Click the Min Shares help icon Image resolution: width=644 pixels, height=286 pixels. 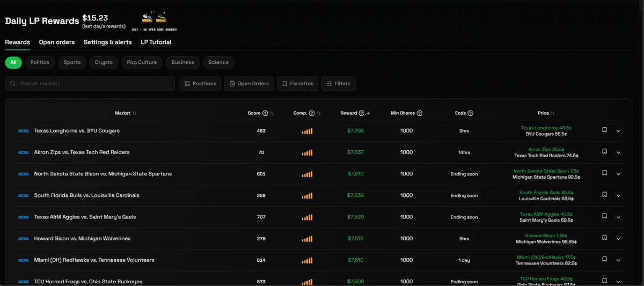pyautogui.click(x=420, y=113)
